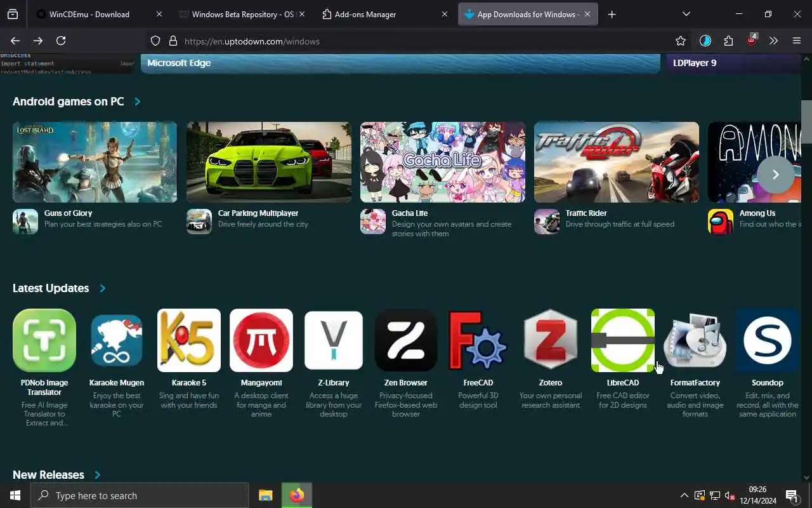Click the Latest Updates heading
Screen dimensions: 812x508
point(51,288)
